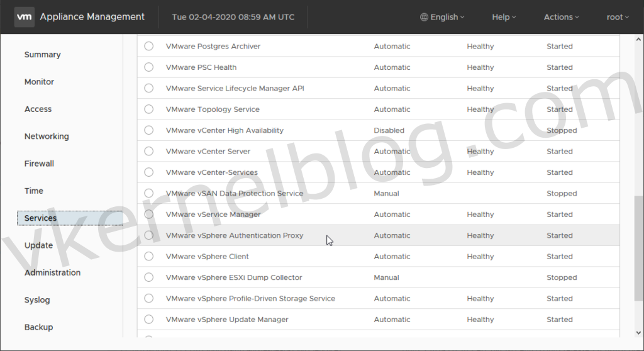
Task: Open the root user dropdown
Action: click(x=618, y=17)
